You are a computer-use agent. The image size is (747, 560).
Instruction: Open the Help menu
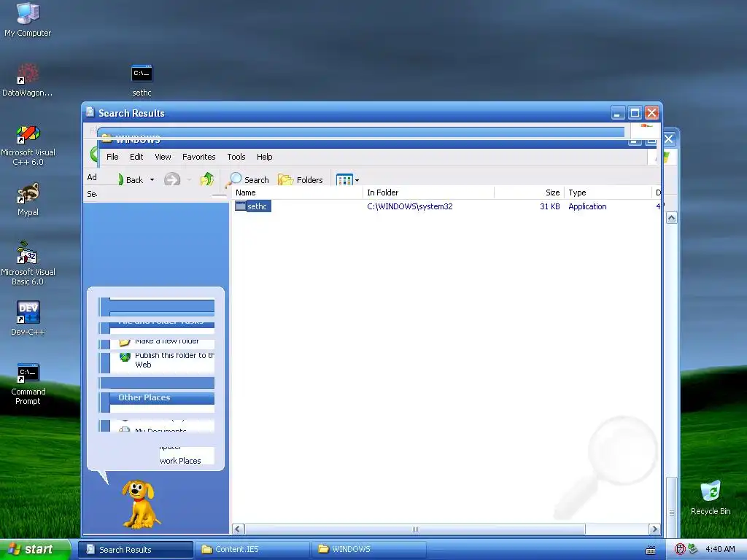pos(264,157)
